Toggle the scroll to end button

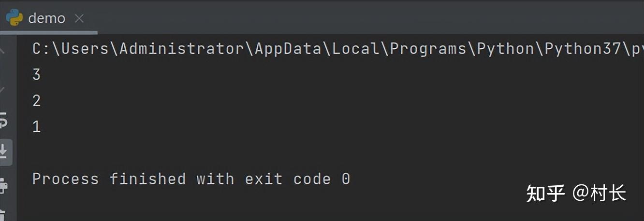(3, 152)
